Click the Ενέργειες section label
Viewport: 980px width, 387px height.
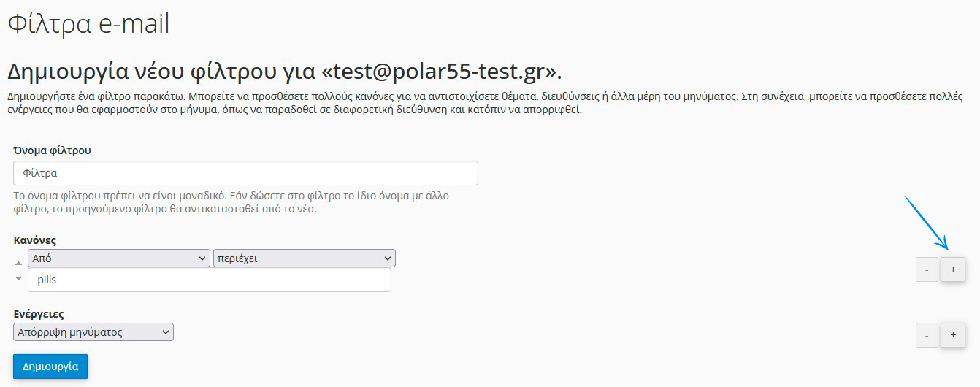tap(39, 314)
